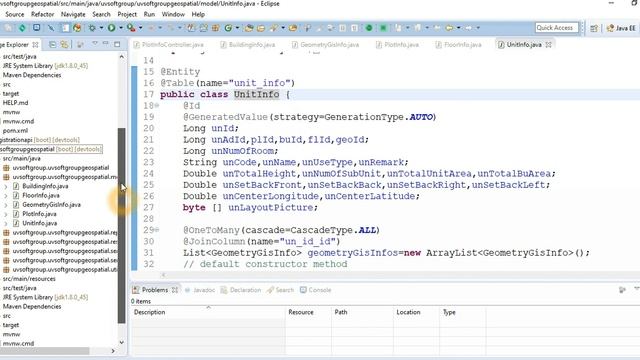Click the Forward navigation arrow
The height and width of the screenshot is (360, 640).
469,28
